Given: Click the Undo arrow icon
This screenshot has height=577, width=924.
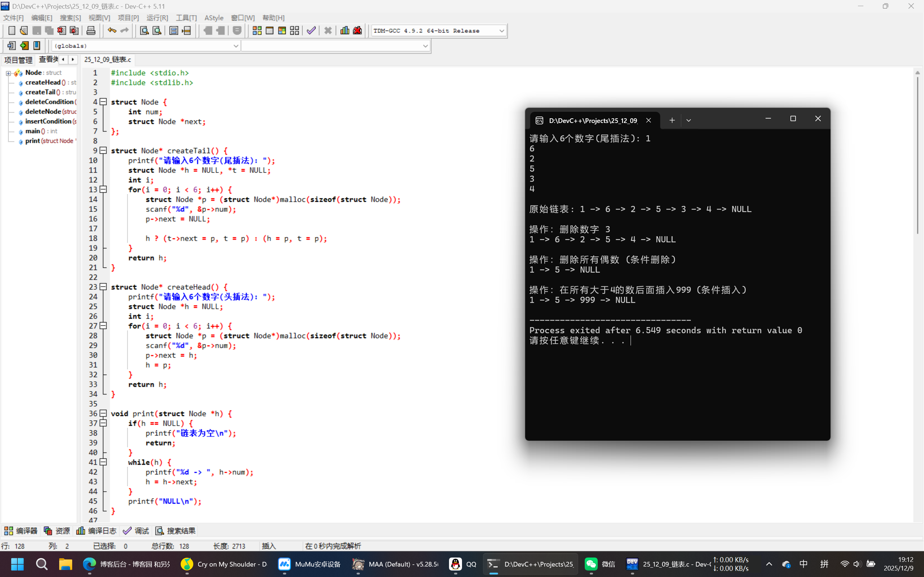Looking at the screenshot, I should [112, 31].
